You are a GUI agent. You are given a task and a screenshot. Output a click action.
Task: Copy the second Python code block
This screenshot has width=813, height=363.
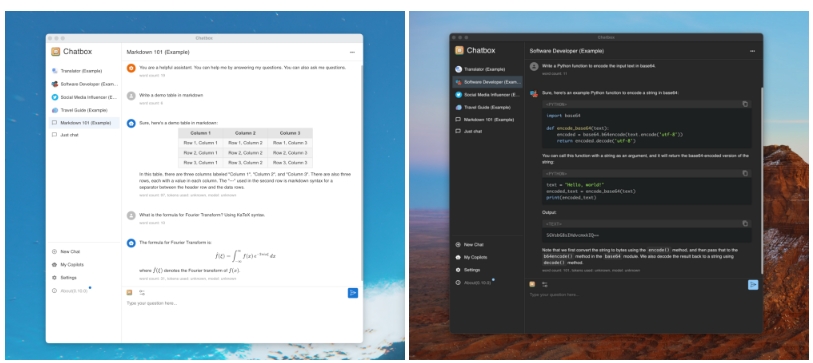(x=745, y=173)
